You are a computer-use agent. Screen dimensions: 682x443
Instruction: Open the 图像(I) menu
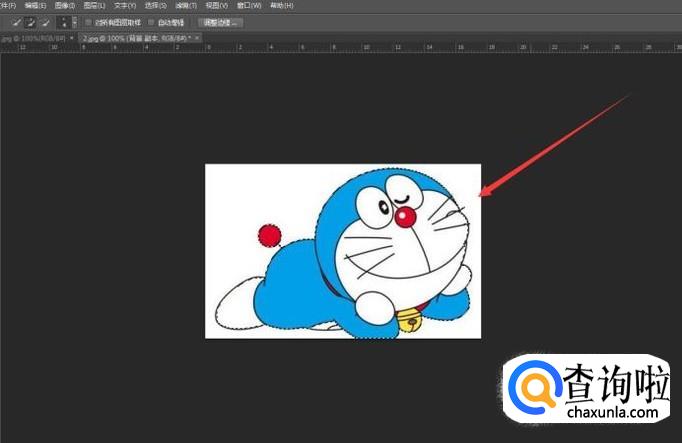coord(65,6)
